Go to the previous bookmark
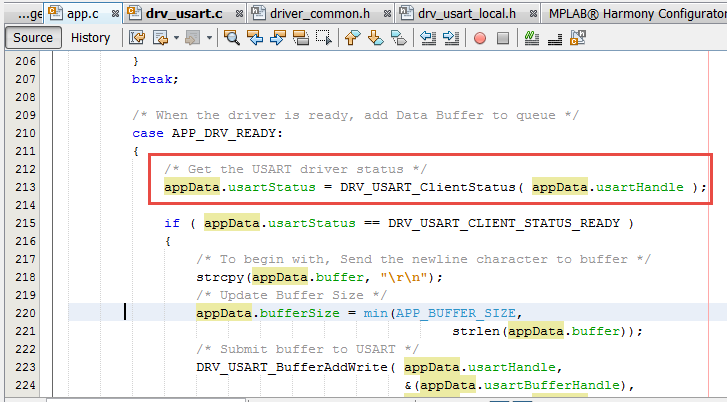Viewport: 727px width, 402px height. pyautogui.click(x=352, y=38)
